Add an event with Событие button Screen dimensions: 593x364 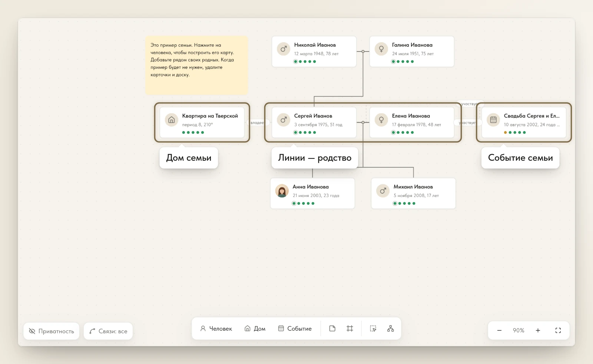point(295,328)
